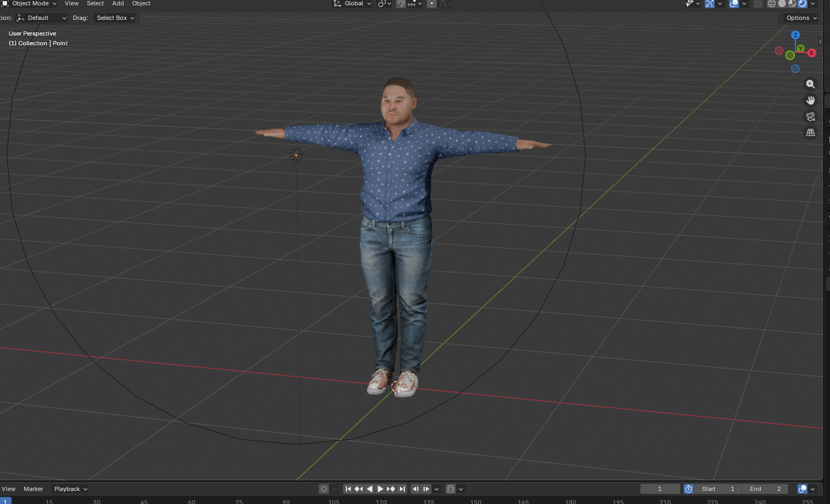The image size is (830, 504).
Task: Open the Select menu
Action: click(x=95, y=4)
